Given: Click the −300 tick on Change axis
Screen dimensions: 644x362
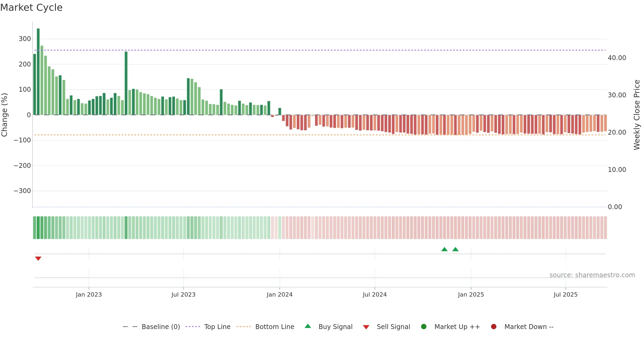Looking at the screenshot, I should (x=22, y=191).
